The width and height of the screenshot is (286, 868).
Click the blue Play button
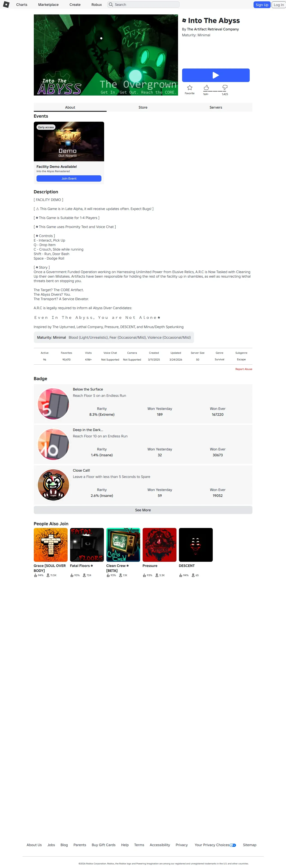coord(216,75)
